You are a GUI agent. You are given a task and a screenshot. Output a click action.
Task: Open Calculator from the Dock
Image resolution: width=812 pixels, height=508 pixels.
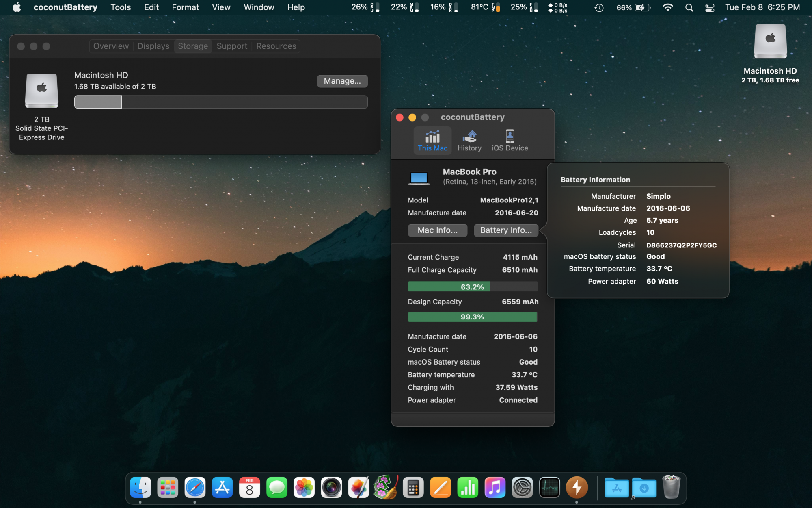pos(413,487)
